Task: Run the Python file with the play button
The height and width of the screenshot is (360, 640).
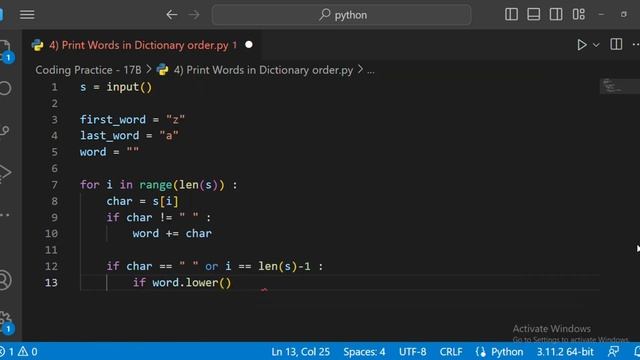Action: 582,44
